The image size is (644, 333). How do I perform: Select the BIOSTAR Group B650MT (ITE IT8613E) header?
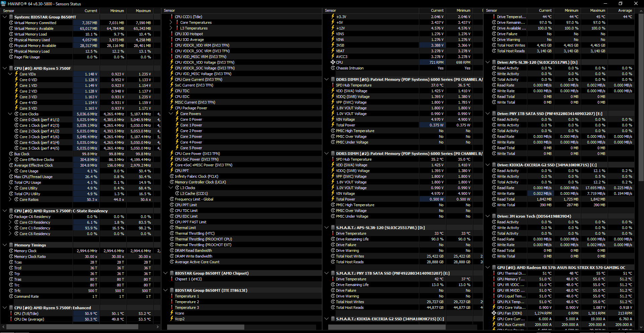pyautogui.click(x=211, y=290)
